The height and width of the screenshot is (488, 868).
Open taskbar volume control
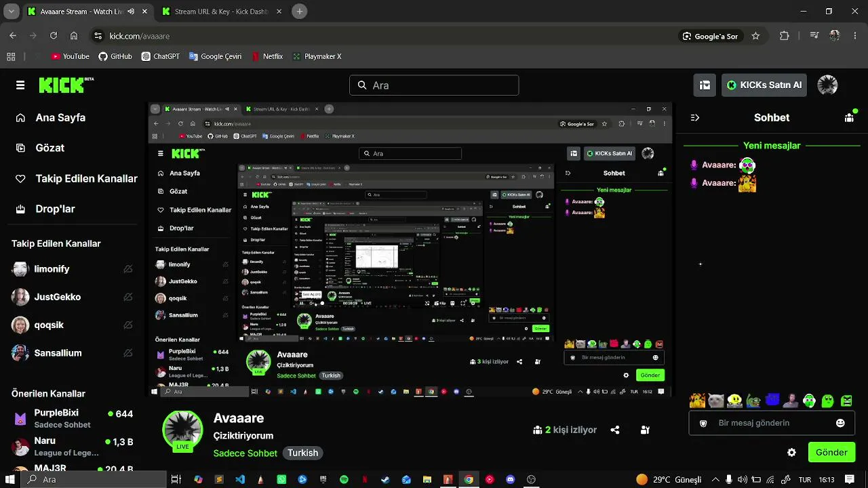743,480
